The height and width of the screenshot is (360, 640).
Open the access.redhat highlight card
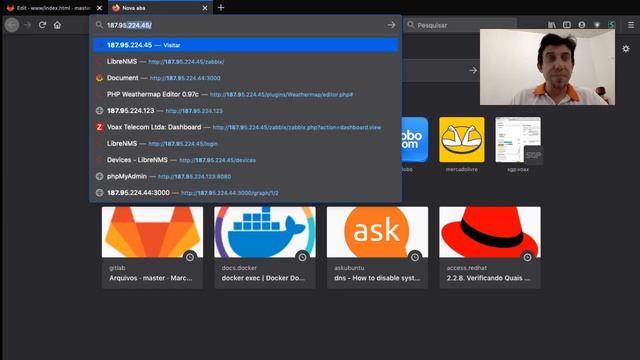point(490,247)
